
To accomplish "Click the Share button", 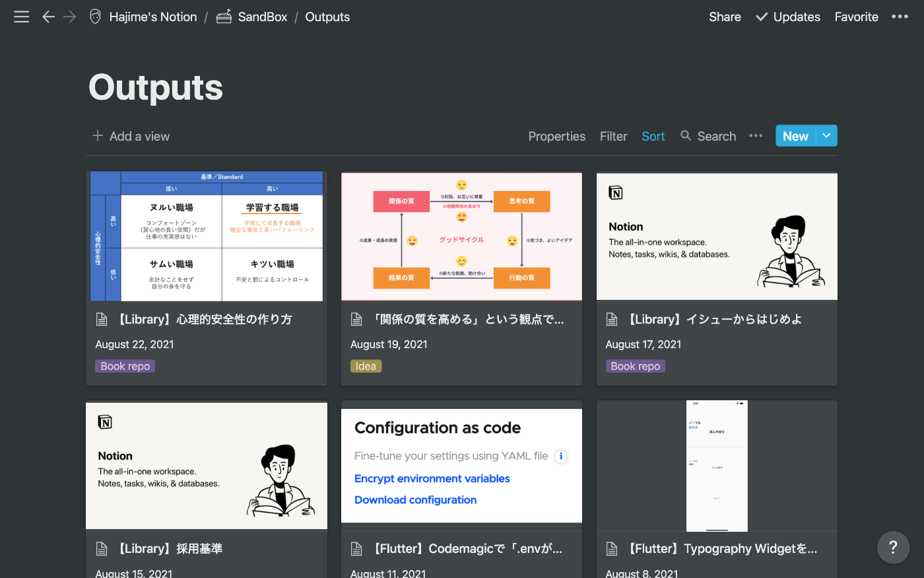I will tap(725, 17).
